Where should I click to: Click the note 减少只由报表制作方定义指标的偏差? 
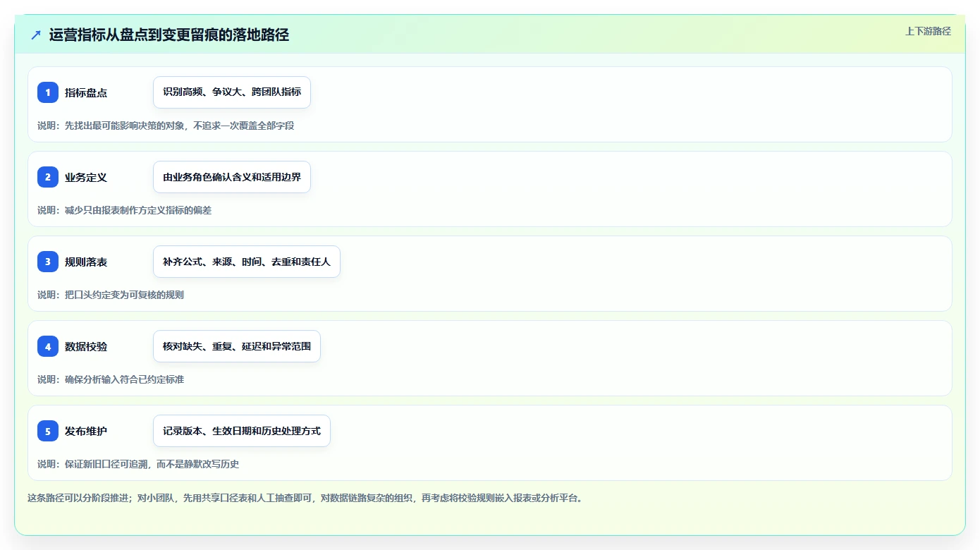click(125, 210)
